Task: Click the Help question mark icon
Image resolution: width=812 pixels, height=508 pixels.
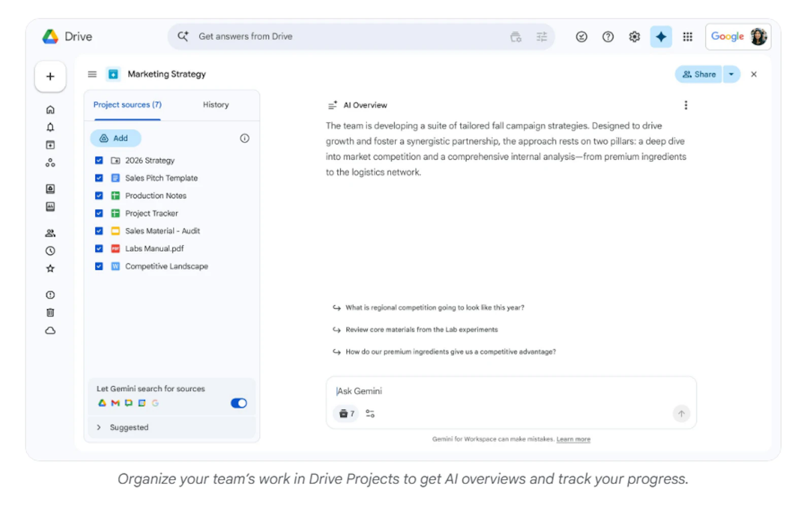Action: click(x=607, y=36)
